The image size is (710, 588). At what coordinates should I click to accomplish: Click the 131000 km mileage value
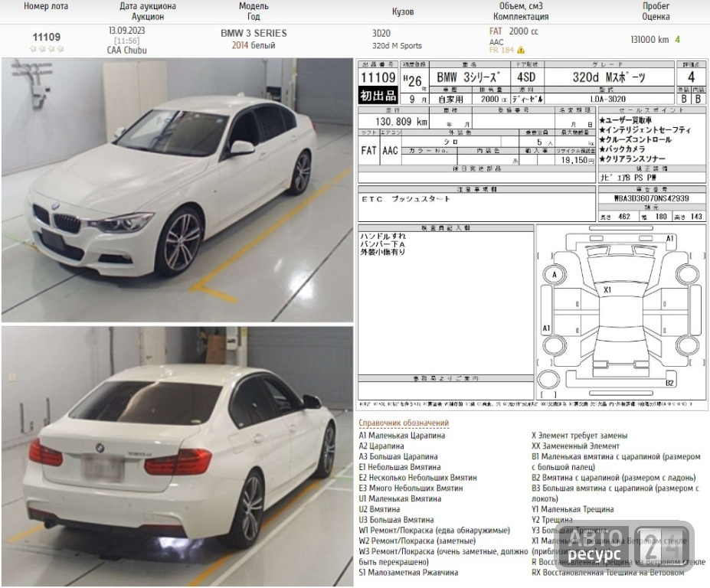point(649,40)
